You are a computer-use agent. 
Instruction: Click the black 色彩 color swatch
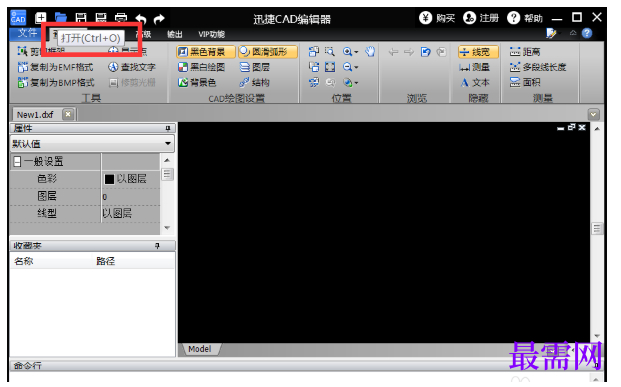click(109, 179)
